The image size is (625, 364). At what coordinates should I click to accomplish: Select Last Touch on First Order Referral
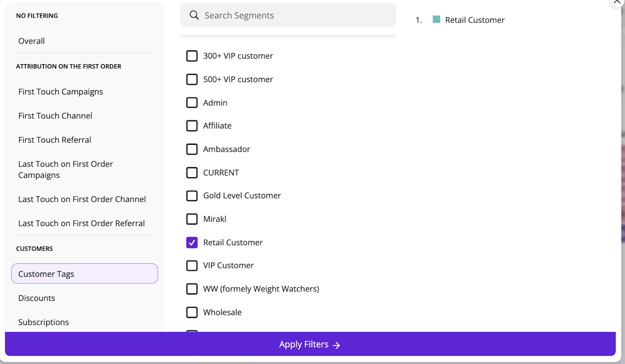click(x=82, y=223)
